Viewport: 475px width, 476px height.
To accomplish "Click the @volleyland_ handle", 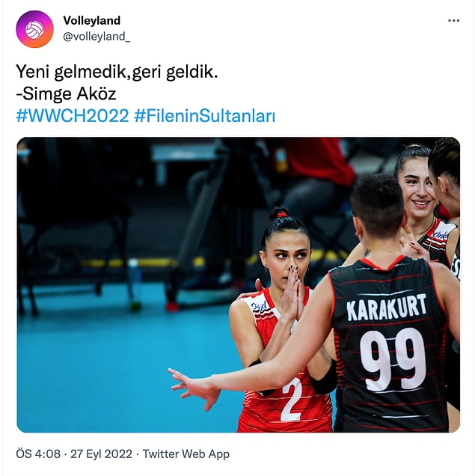I will pos(96,37).
